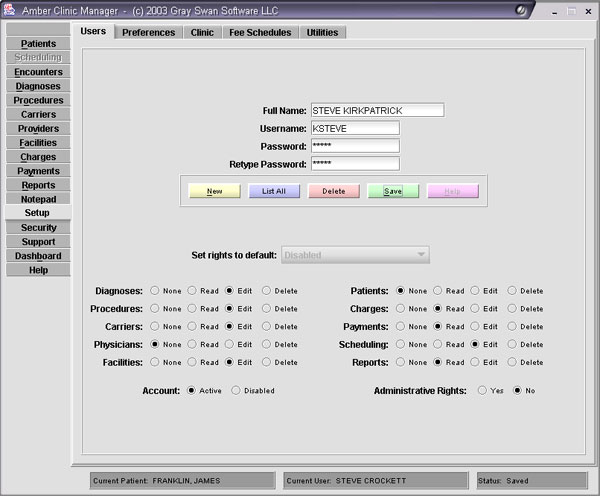This screenshot has height=496, width=600.
Task: Open the Dashboard section in sidebar
Action: click(38, 256)
